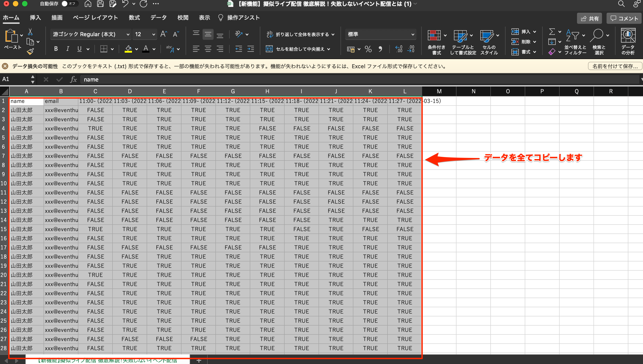The image size is (643, 364).
Task: Click the Redo circular arrow icon
Action: pyautogui.click(x=143, y=4)
